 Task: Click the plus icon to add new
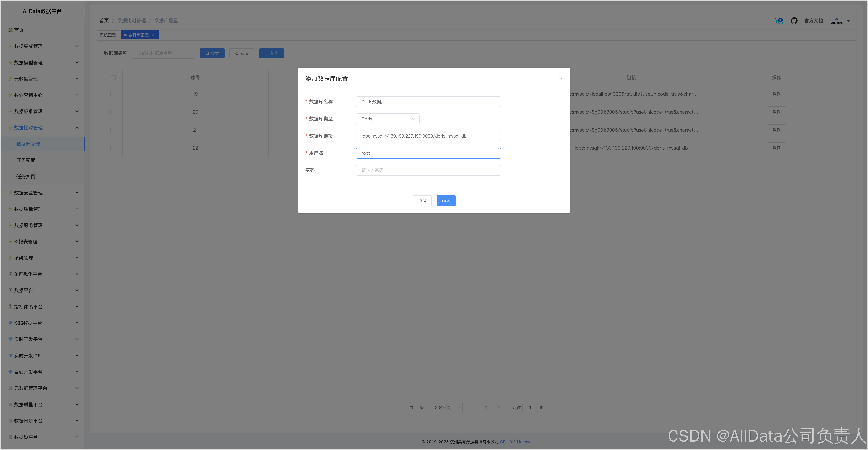[x=271, y=53]
